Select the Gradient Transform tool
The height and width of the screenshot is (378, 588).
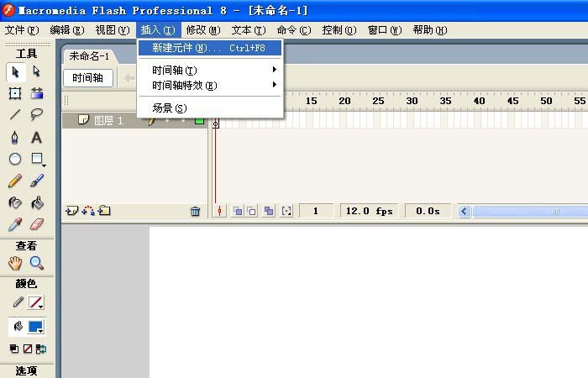tap(37, 92)
